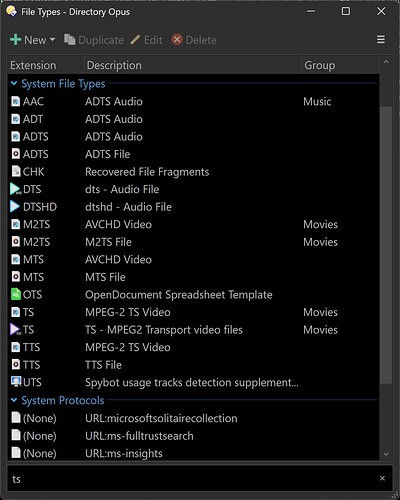
Task: Click the red Delete button
Action: pyautogui.click(x=194, y=40)
